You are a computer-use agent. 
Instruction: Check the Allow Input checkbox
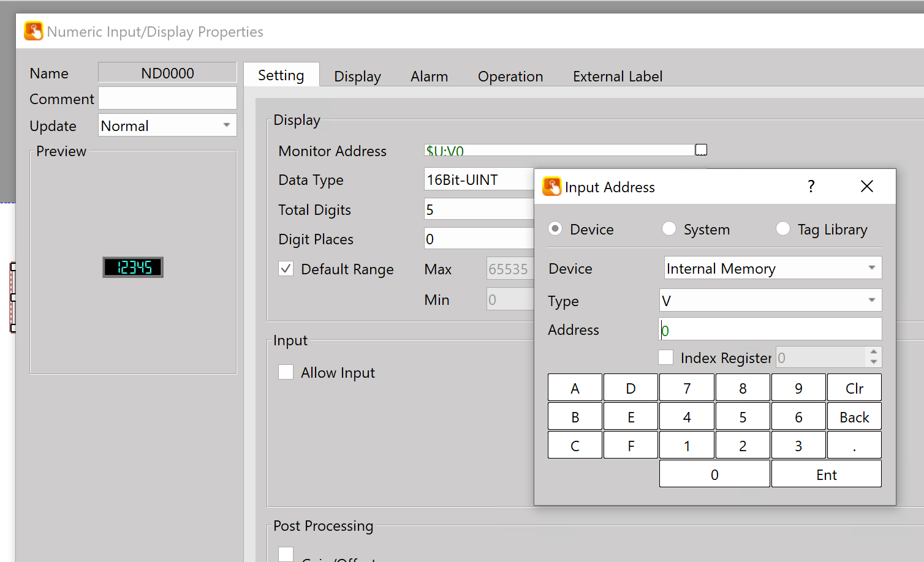click(286, 372)
